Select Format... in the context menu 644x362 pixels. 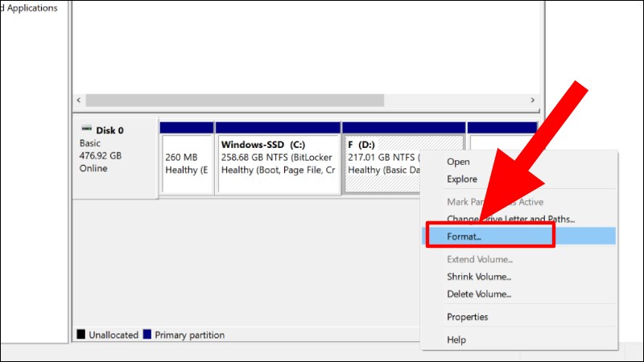point(464,237)
